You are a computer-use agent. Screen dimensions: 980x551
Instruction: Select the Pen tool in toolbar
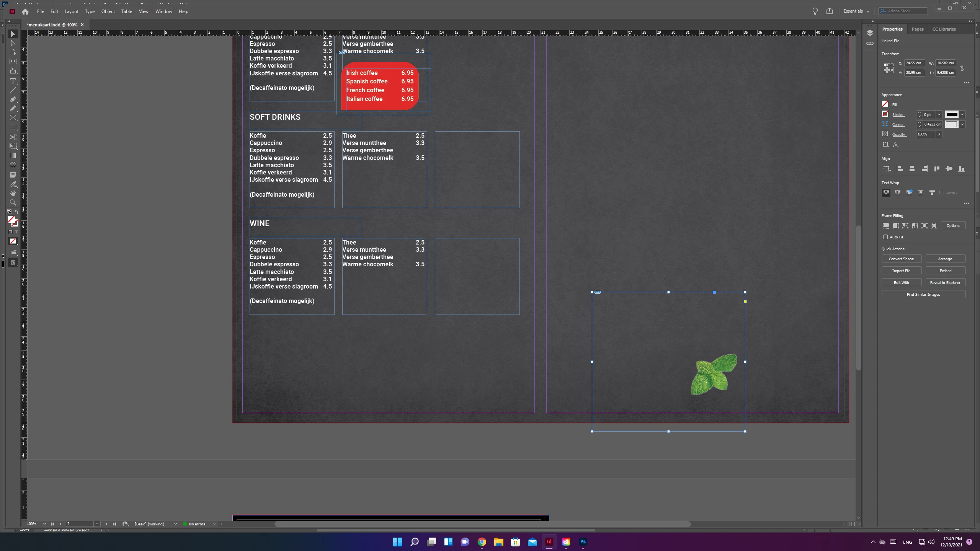tap(13, 99)
